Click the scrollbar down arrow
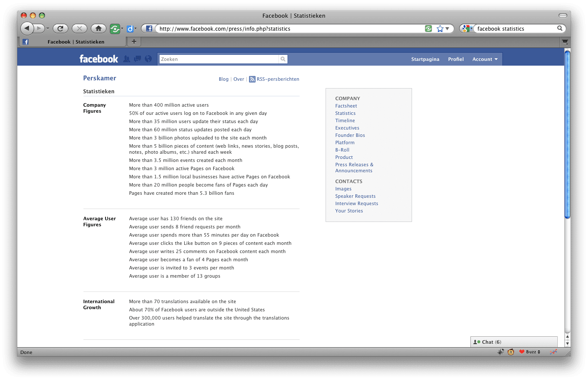Viewport: 588px width, 380px height. click(x=568, y=344)
